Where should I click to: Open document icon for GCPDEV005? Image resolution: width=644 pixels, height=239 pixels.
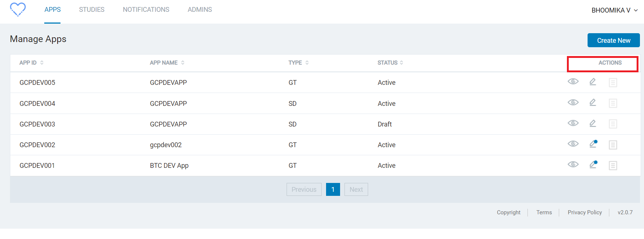(613, 82)
